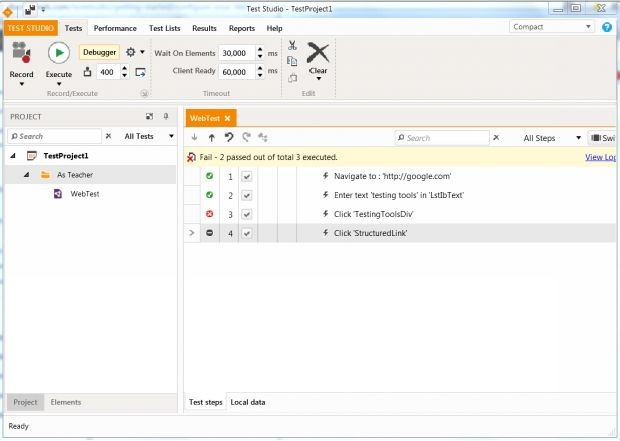Click the step conversion icon beside Redo

(x=263, y=137)
